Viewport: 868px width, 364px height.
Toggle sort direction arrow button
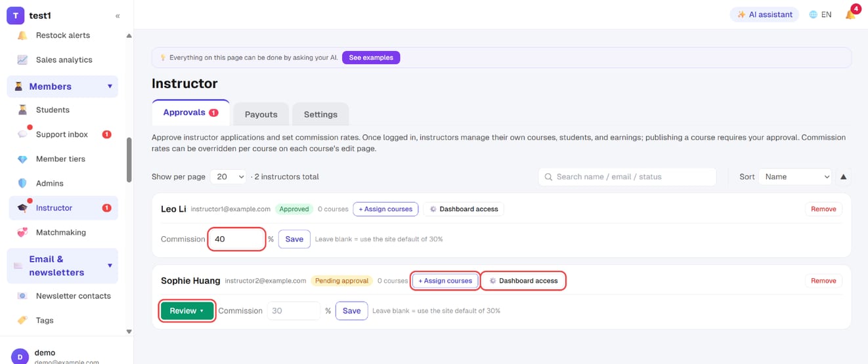point(843,176)
